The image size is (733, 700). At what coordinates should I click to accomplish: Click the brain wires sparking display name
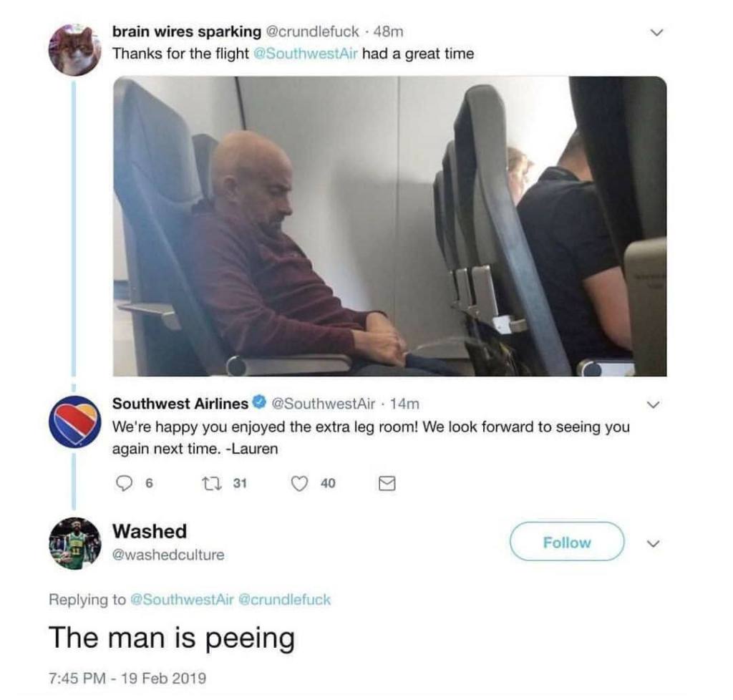[x=187, y=31]
